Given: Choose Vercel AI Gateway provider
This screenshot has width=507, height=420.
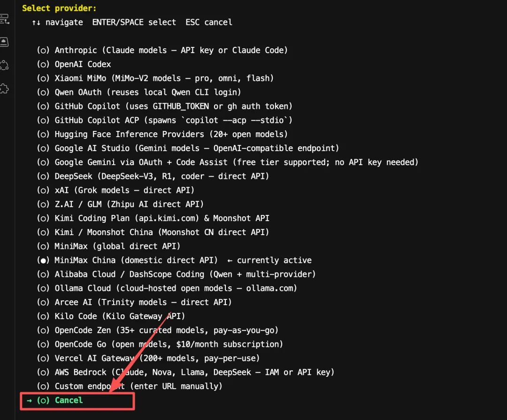Looking at the screenshot, I should tap(148, 358).
